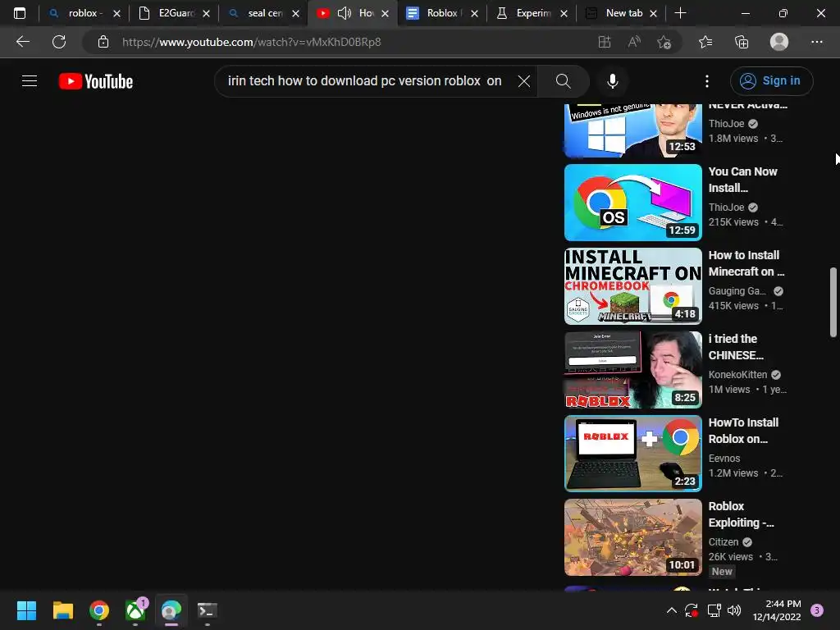
Task: Open the browser profile avatar
Action: click(x=779, y=42)
